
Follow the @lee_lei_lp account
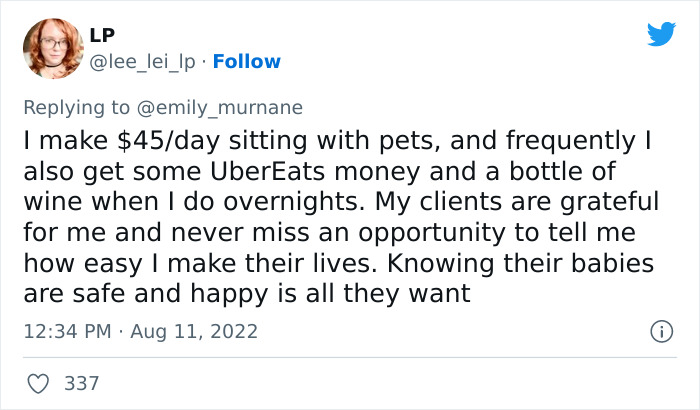pyautogui.click(x=247, y=62)
